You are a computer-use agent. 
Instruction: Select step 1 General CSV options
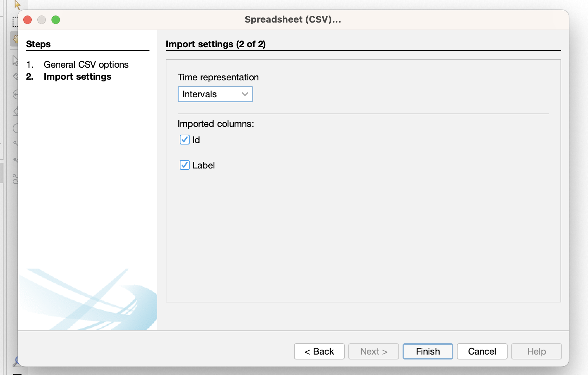pos(86,64)
